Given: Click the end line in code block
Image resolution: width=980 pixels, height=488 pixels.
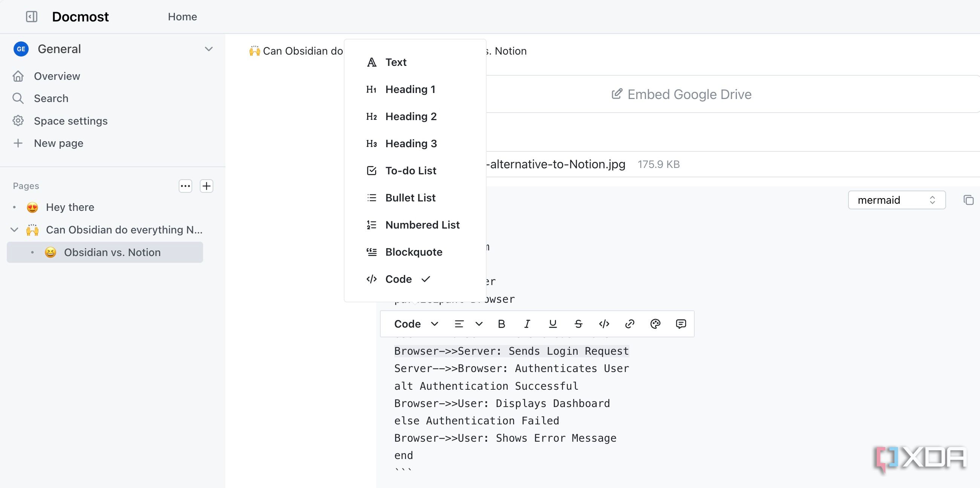Looking at the screenshot, I should [x=404, y=456].
